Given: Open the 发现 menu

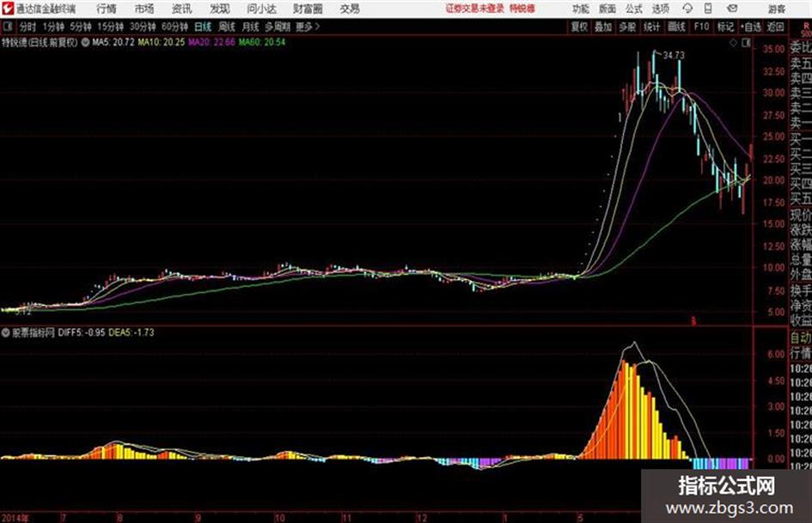Looking at the screenshot, I should click(220, 9).
